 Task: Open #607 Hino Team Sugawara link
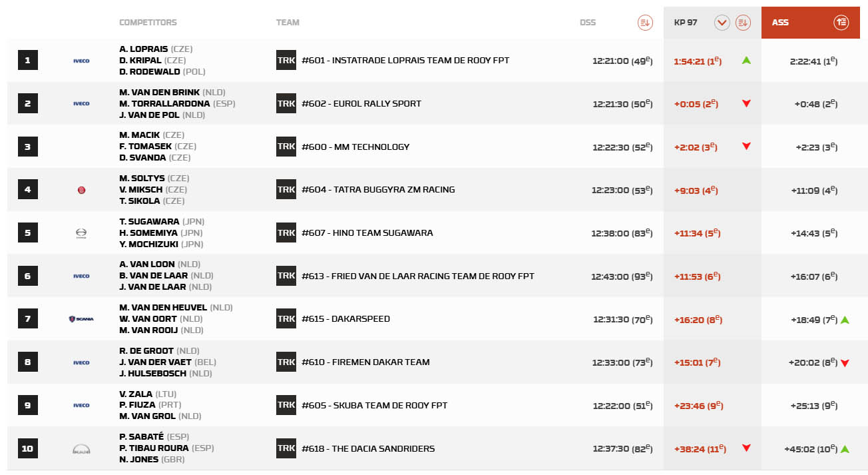367,233
